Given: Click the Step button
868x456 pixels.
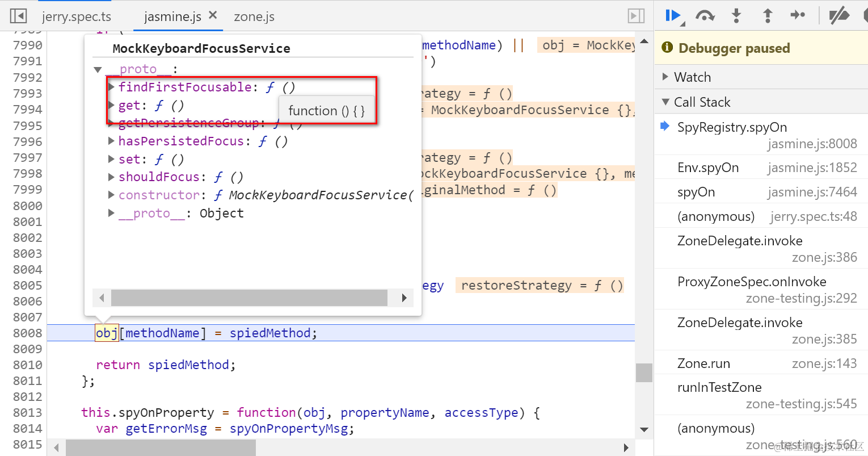Looking at the screenshot, I should coord(798,15).
